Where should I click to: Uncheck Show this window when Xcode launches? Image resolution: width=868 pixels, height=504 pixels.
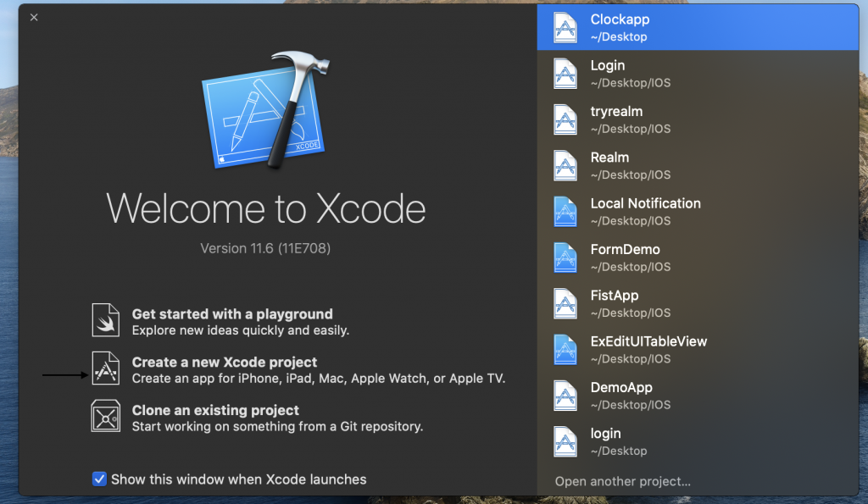click(99, 479)
